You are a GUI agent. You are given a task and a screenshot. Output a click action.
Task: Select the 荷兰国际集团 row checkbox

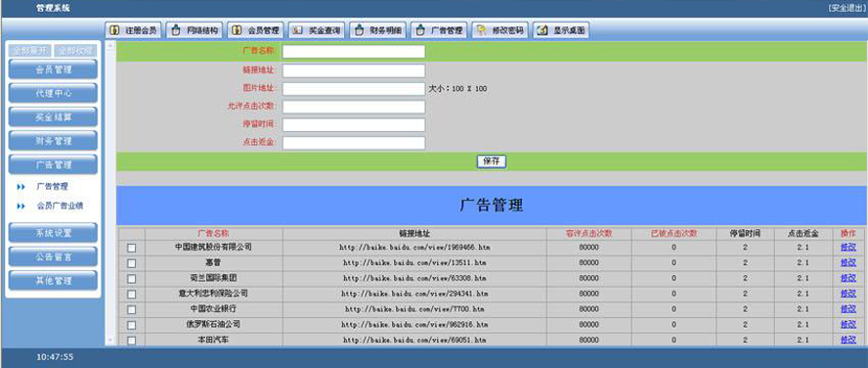click(x=132, y=279)
